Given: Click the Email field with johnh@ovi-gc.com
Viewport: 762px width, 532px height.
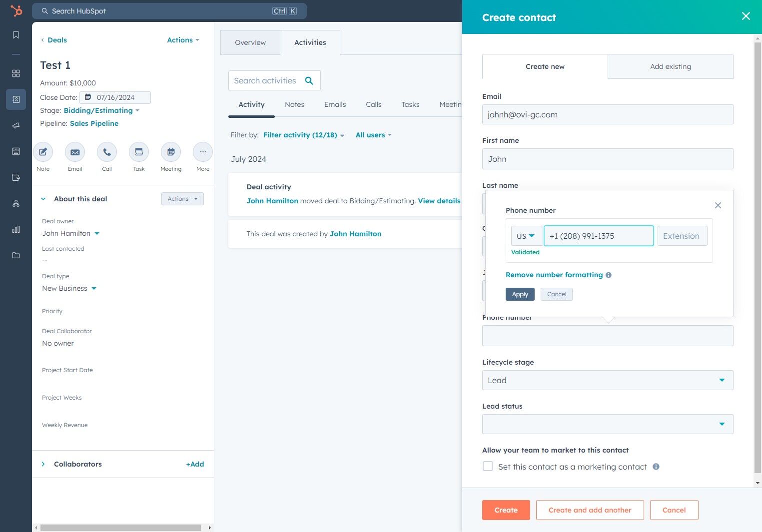Looking at the screenshot, I should coord(608,114).
